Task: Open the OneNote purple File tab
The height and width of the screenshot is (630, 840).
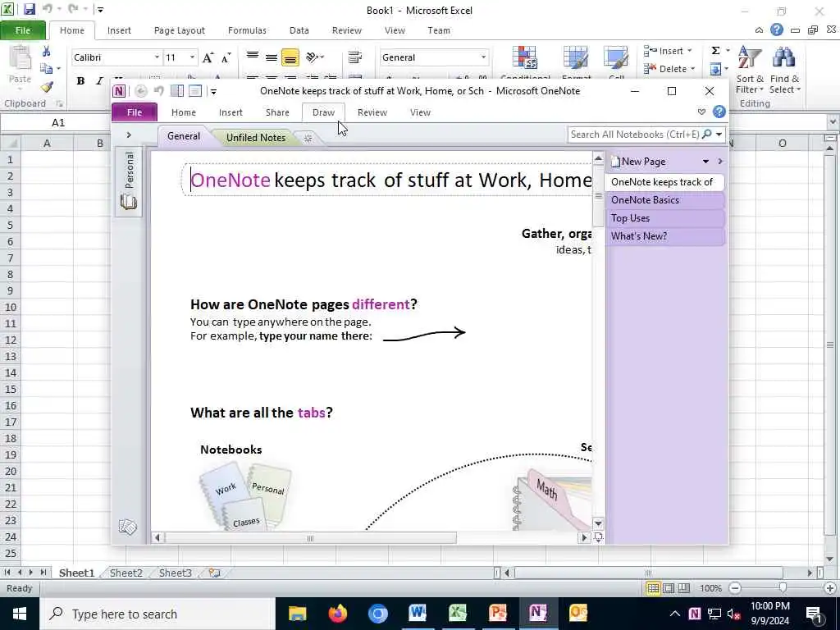Action: tap(135, 112)
